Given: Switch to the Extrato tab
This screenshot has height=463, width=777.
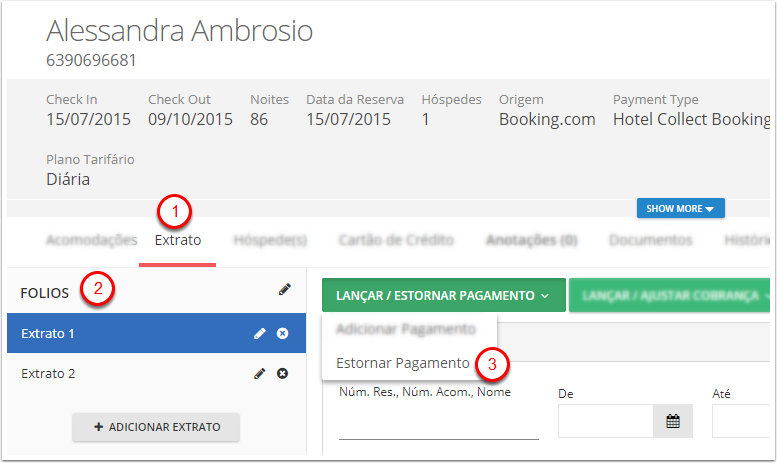Looking at the screenshot, I should tap(177, 240).
